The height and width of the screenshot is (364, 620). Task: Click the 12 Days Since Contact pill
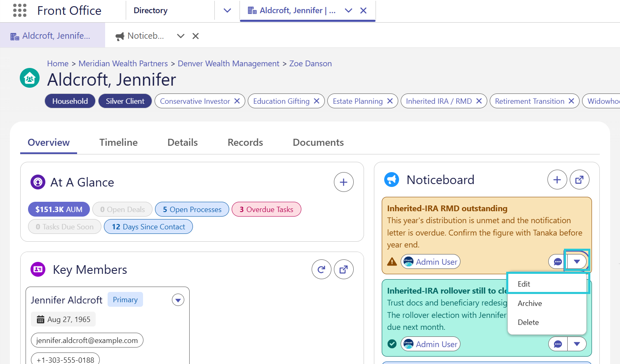pyautogui.click(x=148, y=227)
